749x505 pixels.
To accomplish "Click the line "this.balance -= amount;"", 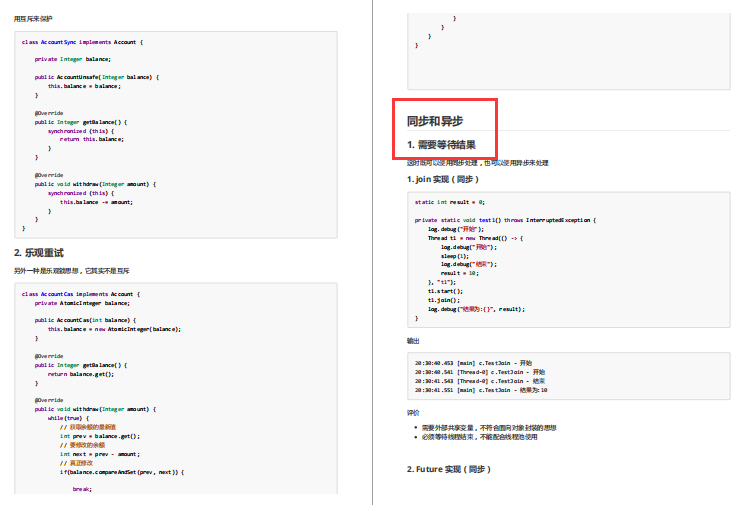I will (96, 202).
